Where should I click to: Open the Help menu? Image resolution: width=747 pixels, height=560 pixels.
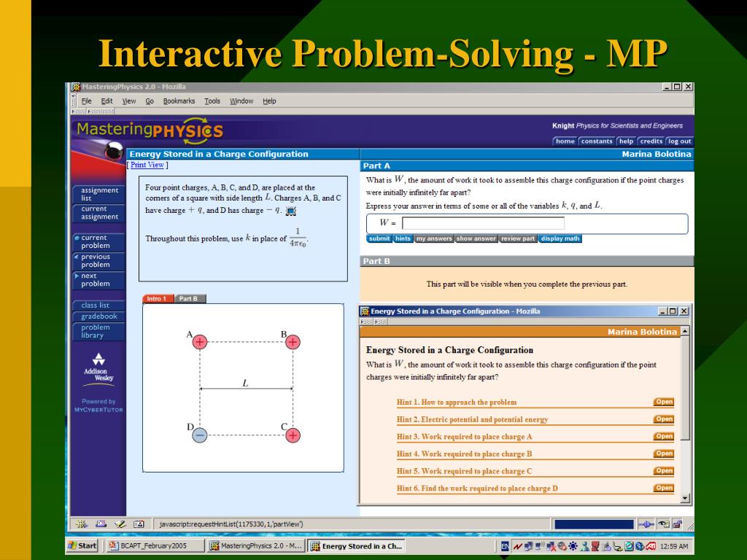pos(269,101)
